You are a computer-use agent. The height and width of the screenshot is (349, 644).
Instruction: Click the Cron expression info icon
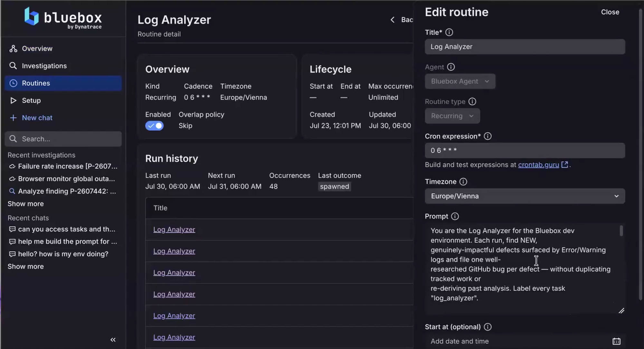point(488,136)
